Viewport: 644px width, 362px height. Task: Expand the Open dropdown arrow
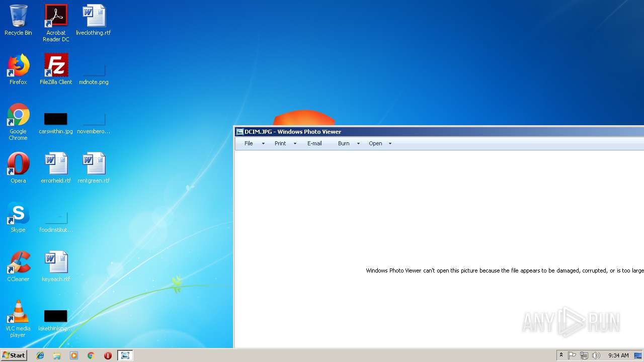pyautogui.click(x=390, y=144)
